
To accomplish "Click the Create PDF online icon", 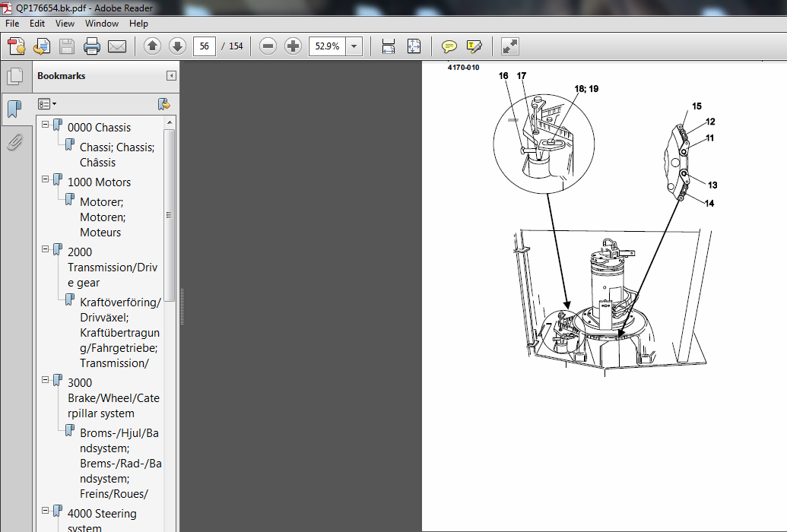I will [17, 46].
